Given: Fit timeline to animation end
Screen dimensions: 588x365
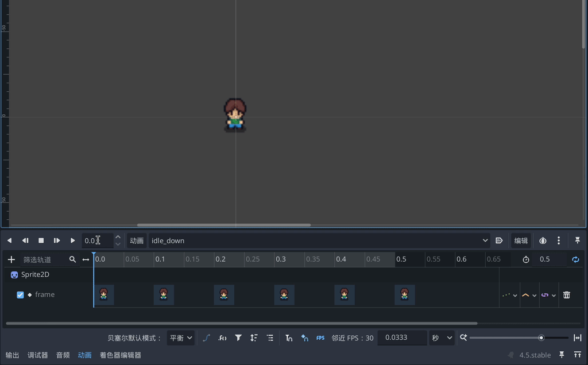Looking at the screenshot, I should (578, 338).
